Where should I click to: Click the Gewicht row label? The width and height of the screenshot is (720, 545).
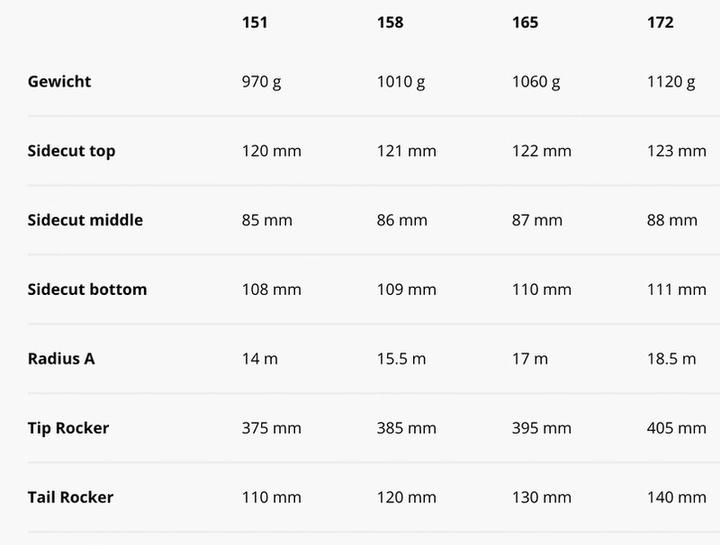tap(59, 82)
